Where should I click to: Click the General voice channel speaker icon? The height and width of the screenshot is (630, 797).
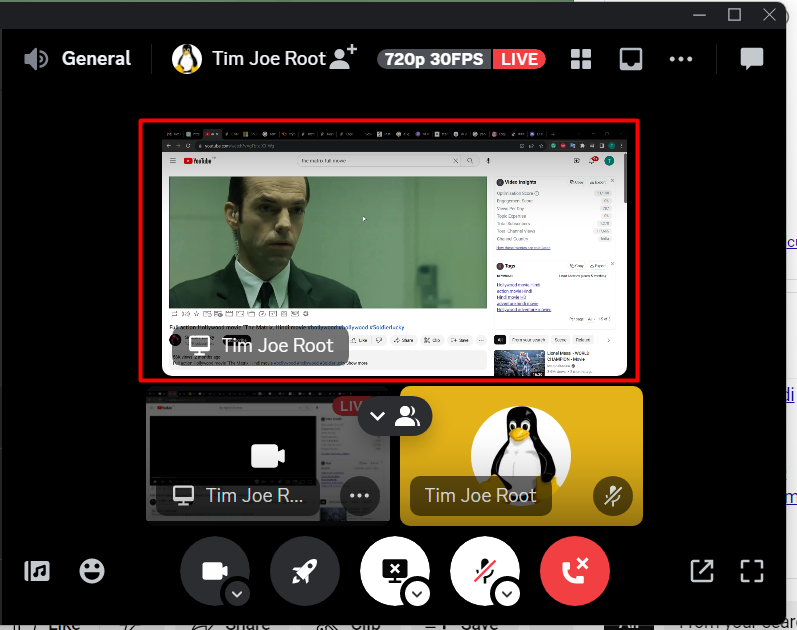click(36, 59)
